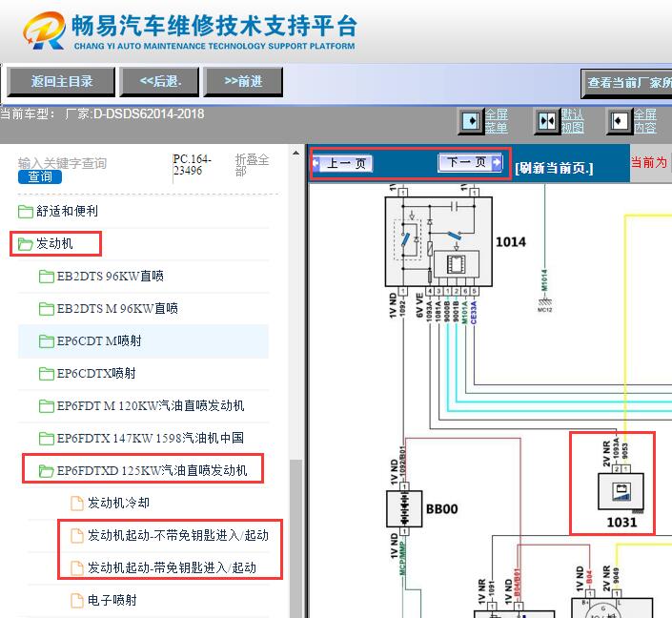Collapse the 发动机 folder
Image resolution: width=672 pixels, height=618 pixels.
click(x=54, y=243)
